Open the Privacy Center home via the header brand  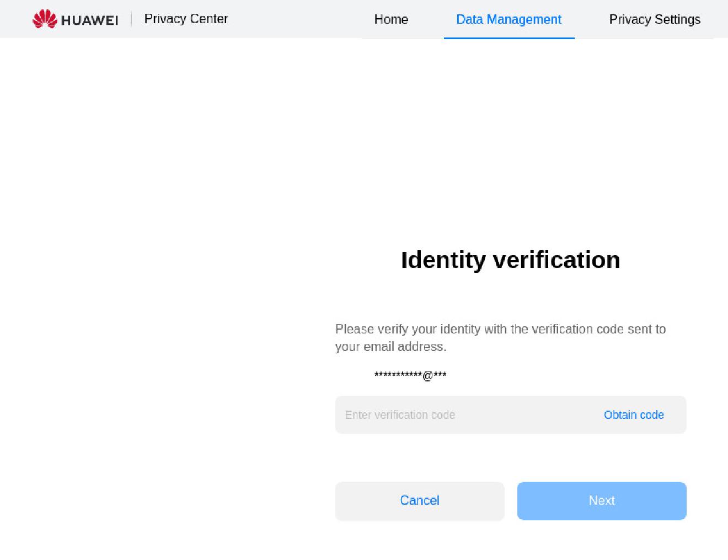pos(74,19)
